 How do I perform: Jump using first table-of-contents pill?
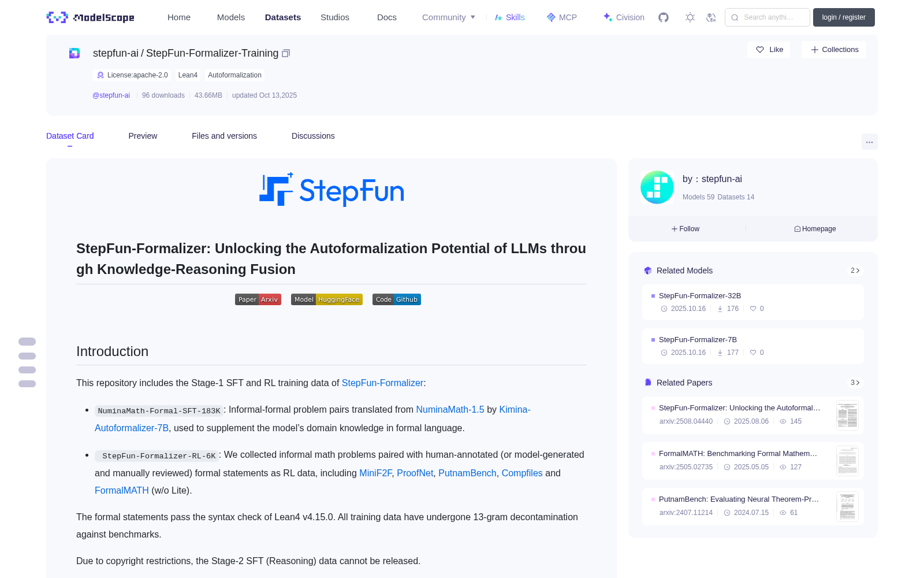(27, 342)
